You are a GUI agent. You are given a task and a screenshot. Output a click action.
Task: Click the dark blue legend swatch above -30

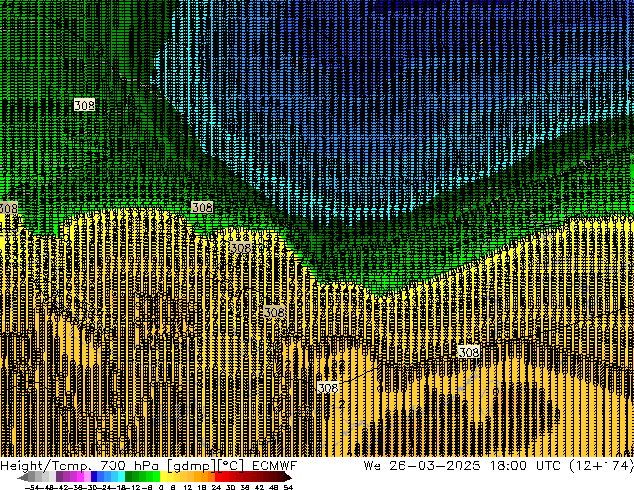tap(94, 477)
